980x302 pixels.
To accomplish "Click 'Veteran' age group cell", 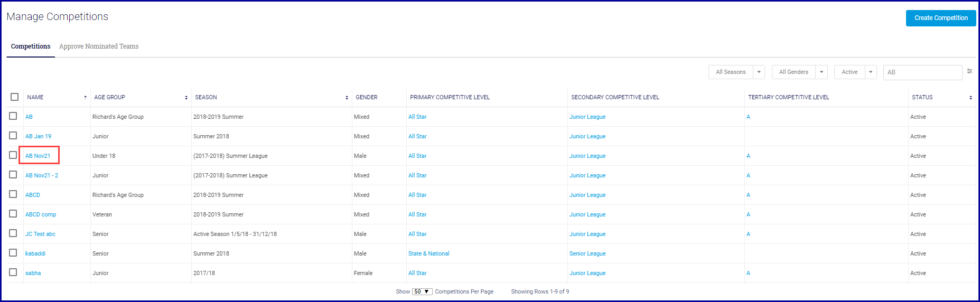I will [102, 214].
